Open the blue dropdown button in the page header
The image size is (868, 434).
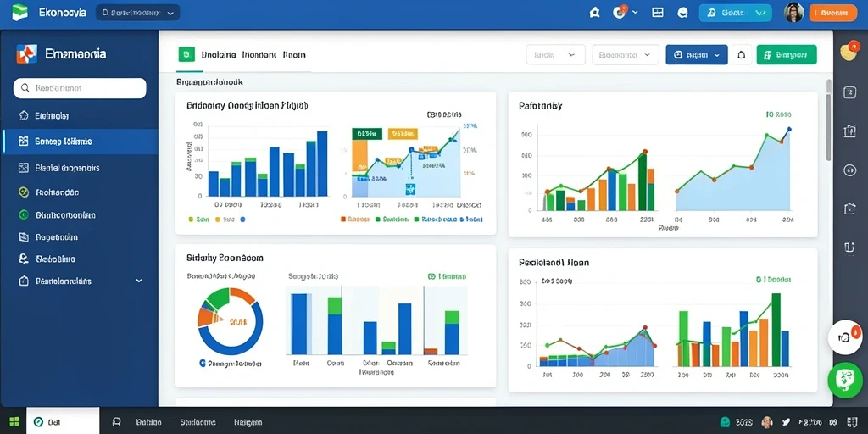[x=697, y=55]
